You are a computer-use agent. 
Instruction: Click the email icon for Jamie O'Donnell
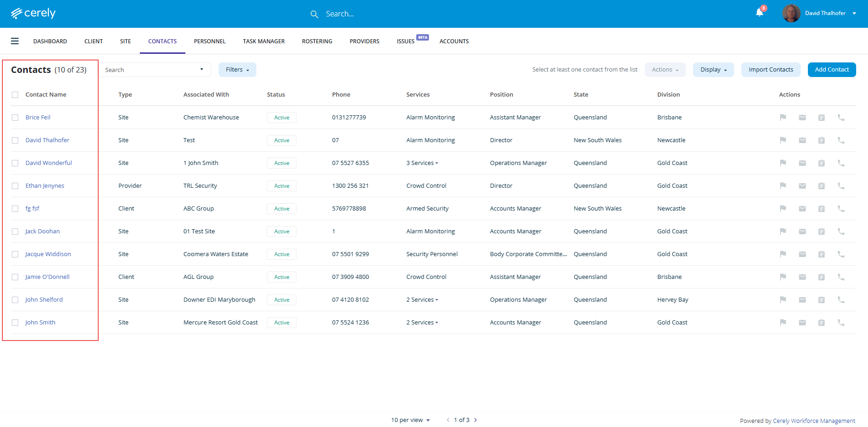point(802,277)
